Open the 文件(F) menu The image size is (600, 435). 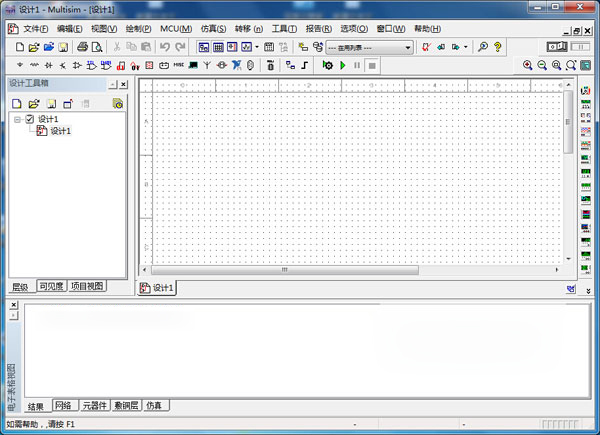36,29
